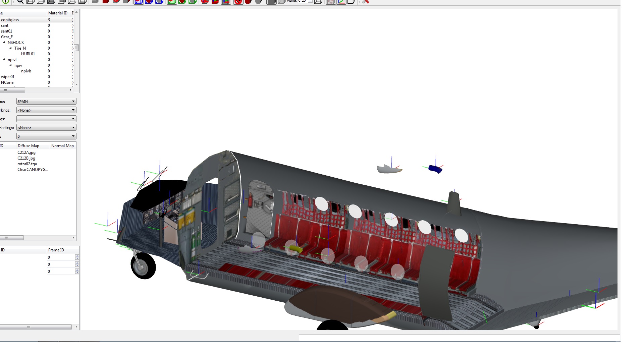
Task: Open the dropdown showing value 0
Action: [46, 136]
